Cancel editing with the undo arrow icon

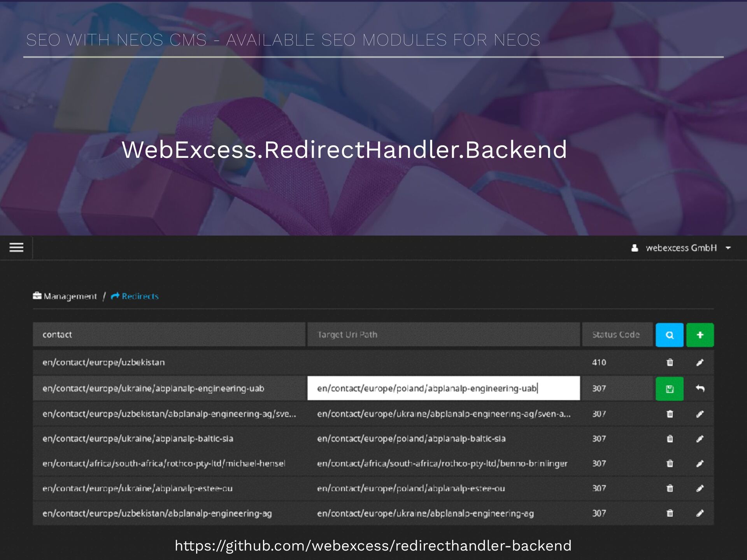coord(700,388)
